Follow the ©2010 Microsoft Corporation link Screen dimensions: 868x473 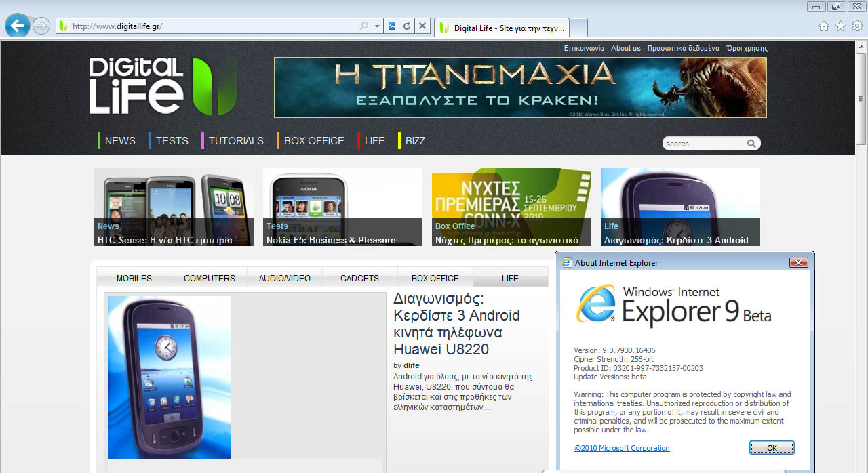(x=622, y=448)
